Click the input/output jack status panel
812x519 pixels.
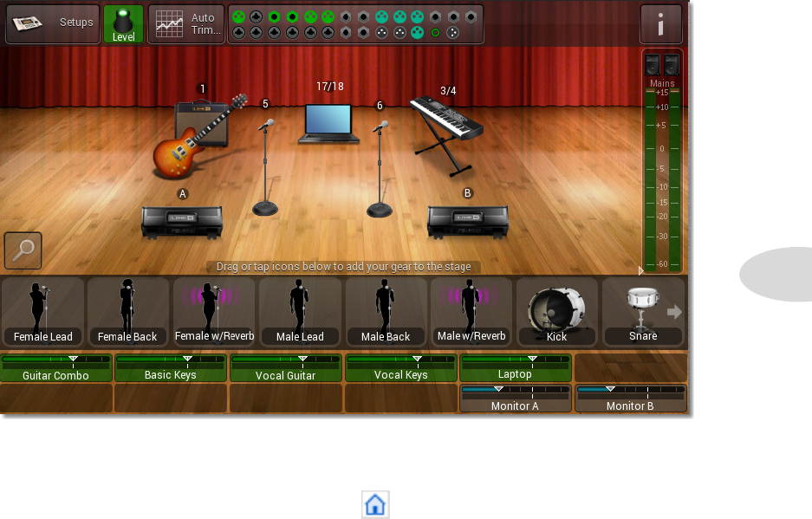coord(356,24)
